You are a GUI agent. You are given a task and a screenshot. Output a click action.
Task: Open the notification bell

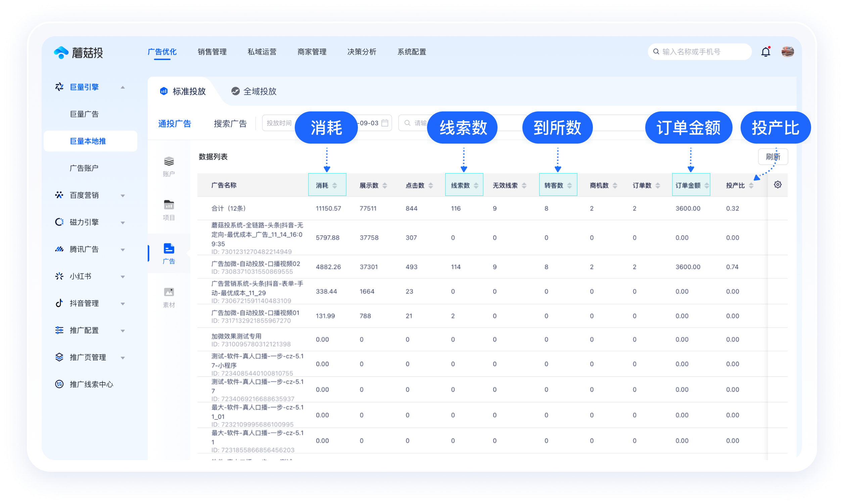(x=765, y=52)
